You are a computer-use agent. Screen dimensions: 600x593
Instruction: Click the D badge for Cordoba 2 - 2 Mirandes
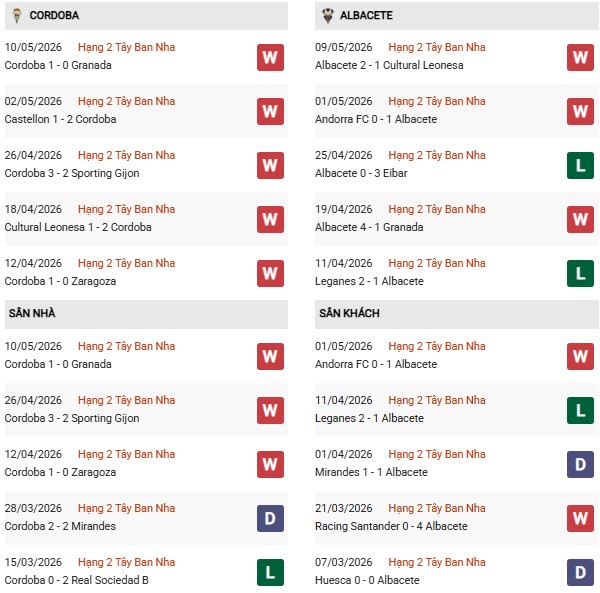[270, 519]
